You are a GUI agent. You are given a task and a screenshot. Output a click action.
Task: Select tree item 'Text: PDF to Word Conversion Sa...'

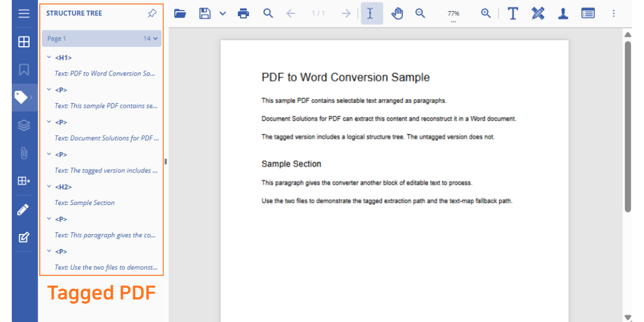click(x=105, y=74)
